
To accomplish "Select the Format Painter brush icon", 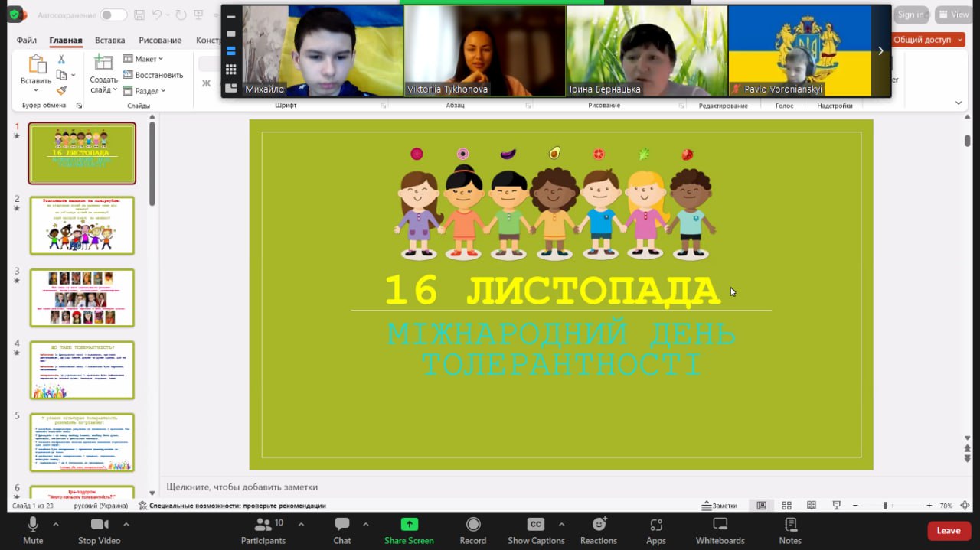I will click(61, 90).
